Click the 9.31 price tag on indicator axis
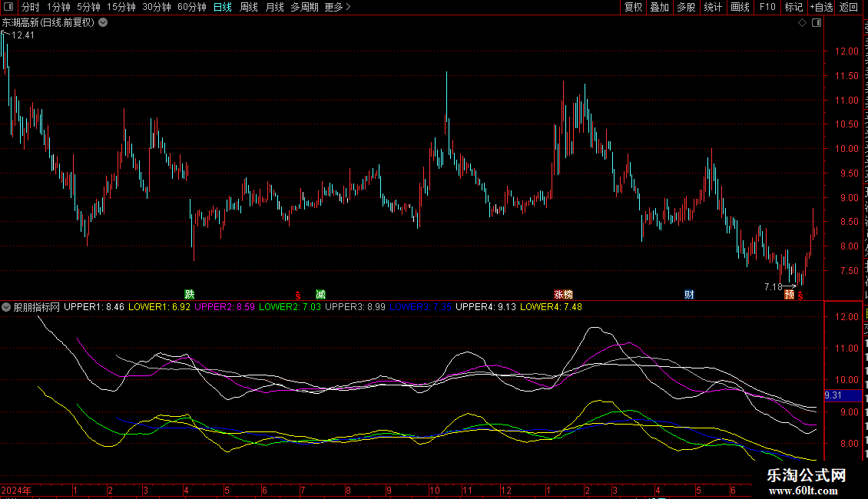The width and height of the screenshot is (868, 499). pyautogui.click(x=843, y=395)
